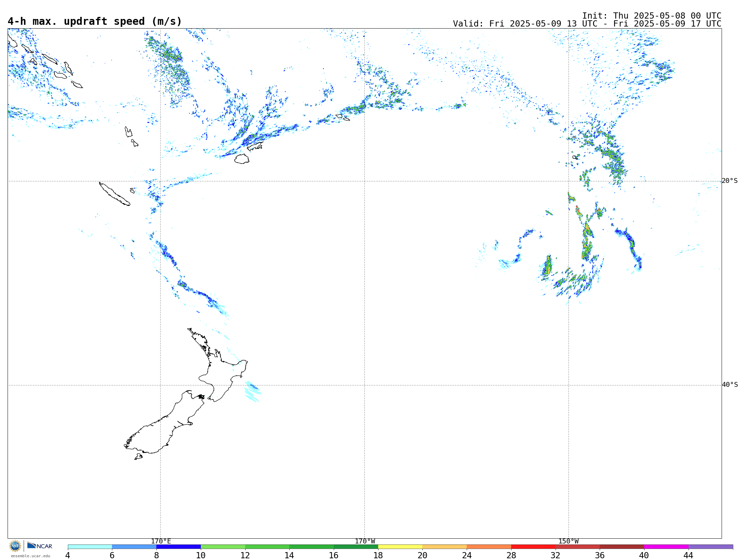Pick the yellow 18-20 colorbar swatch
Viewport: 744px width, 560px height.
400,547
